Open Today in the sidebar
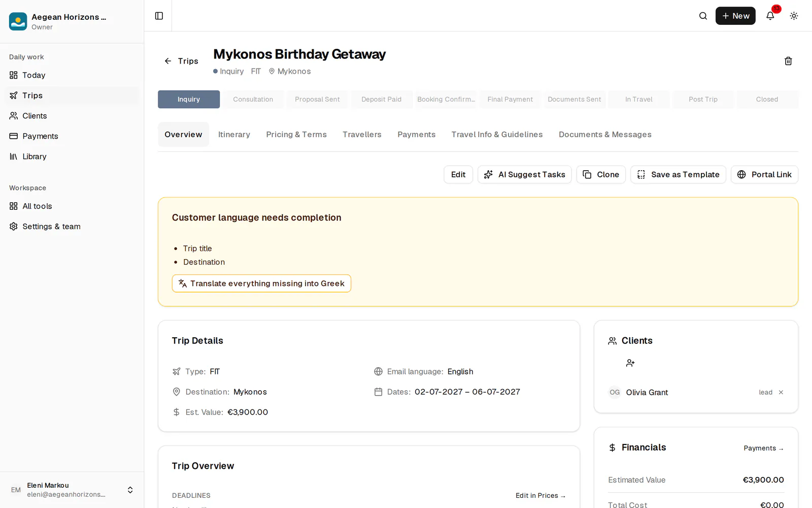 [72, 75]
